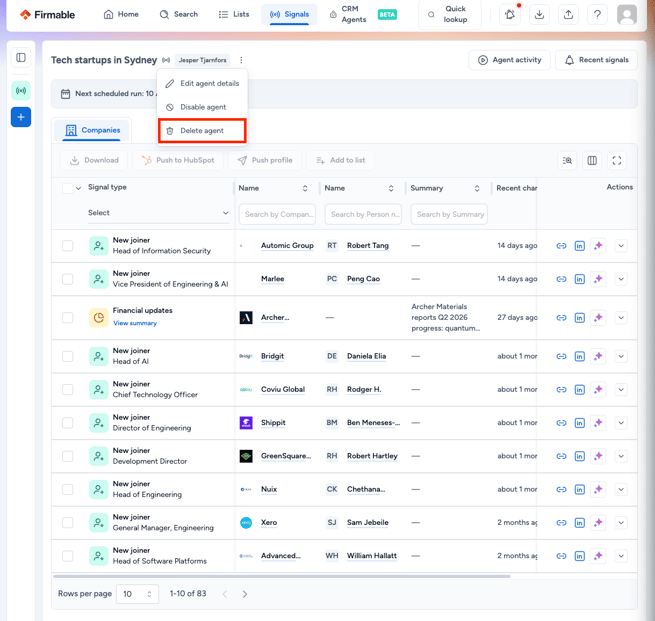Go to the Home nav tab

coord(121,15)
